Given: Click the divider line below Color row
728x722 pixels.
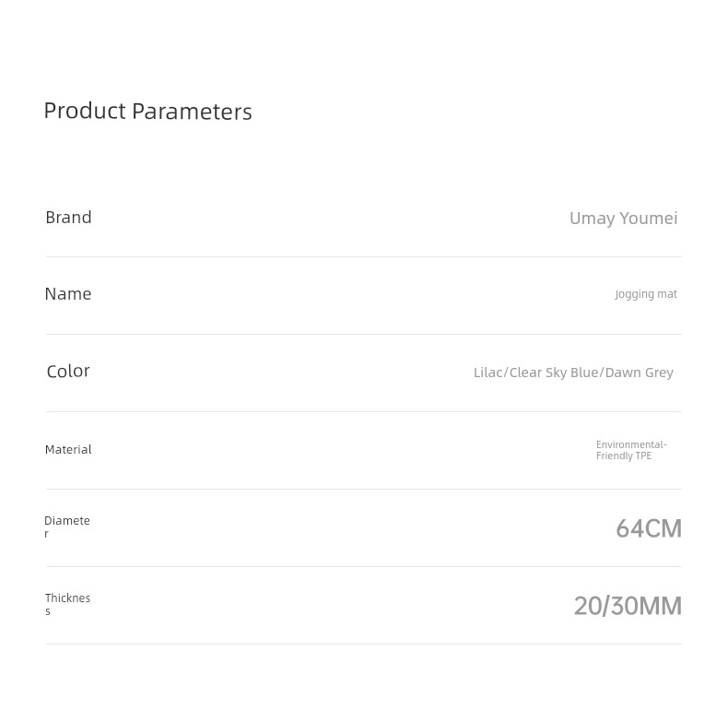Looking at the screenshot, I should click(x=363, y=411).
